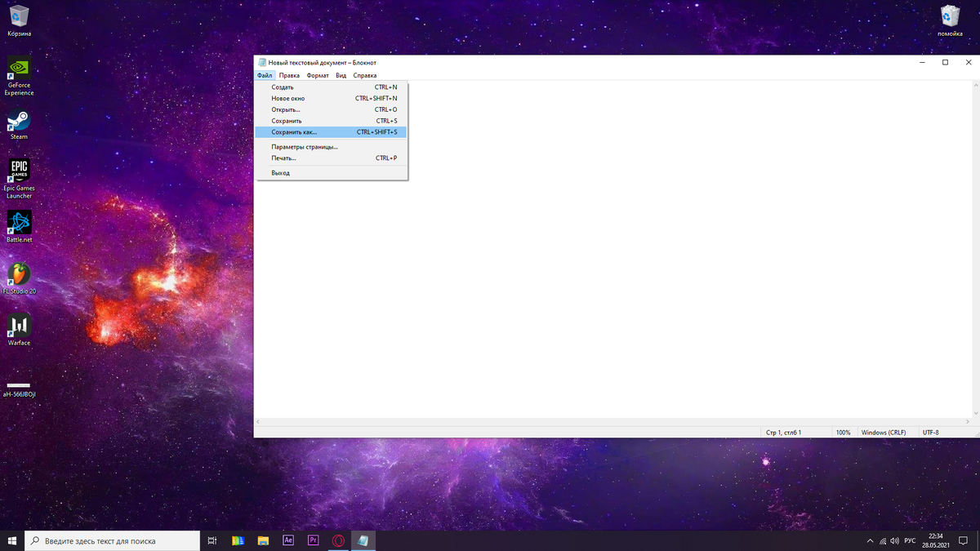Open the Правка menu

[289, 75]
